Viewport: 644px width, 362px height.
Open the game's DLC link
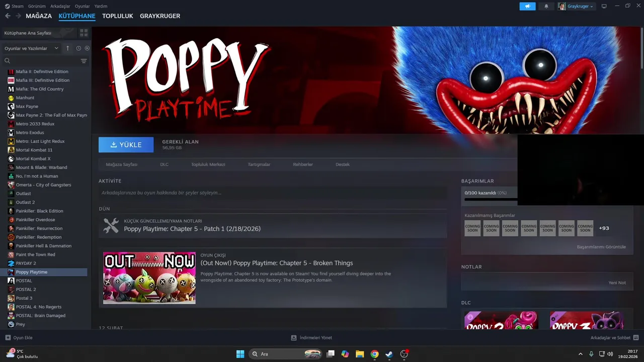tap(164, 164)
